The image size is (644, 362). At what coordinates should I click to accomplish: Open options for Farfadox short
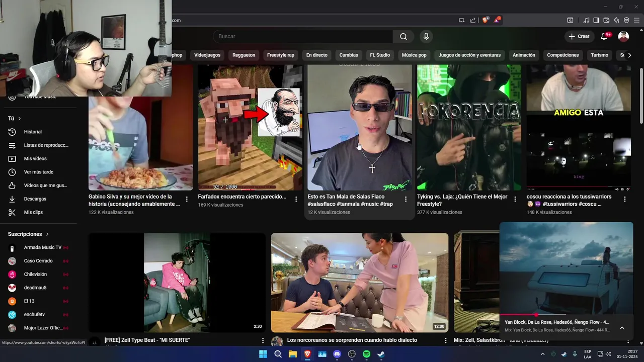296,199
